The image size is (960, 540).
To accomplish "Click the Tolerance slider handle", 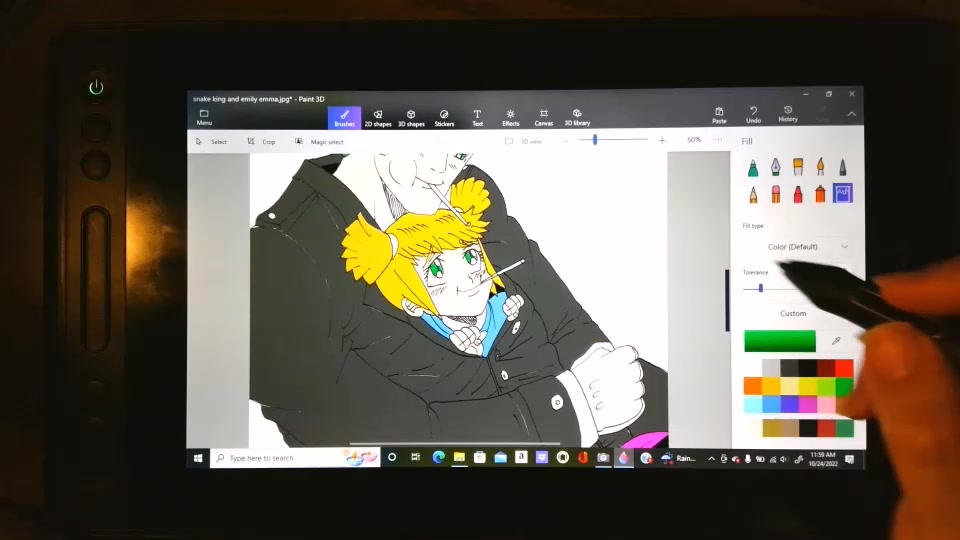I will click(x=760, y=288).
